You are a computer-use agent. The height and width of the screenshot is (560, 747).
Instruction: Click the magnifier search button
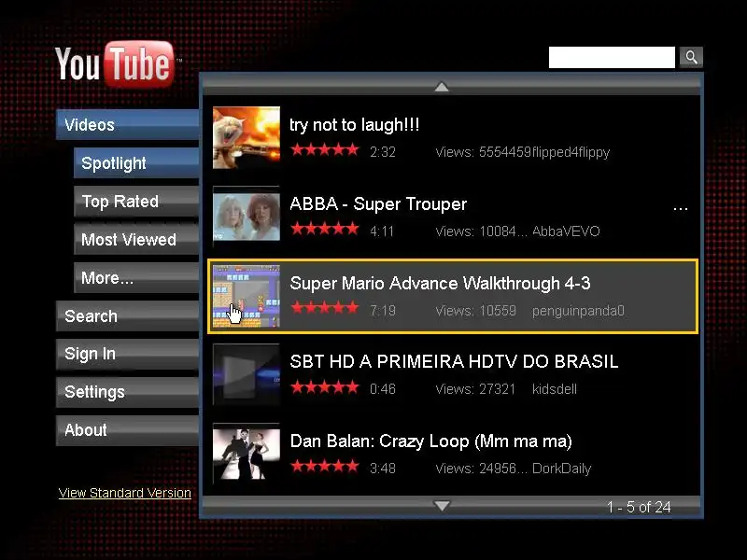click(x=691, y=58)
